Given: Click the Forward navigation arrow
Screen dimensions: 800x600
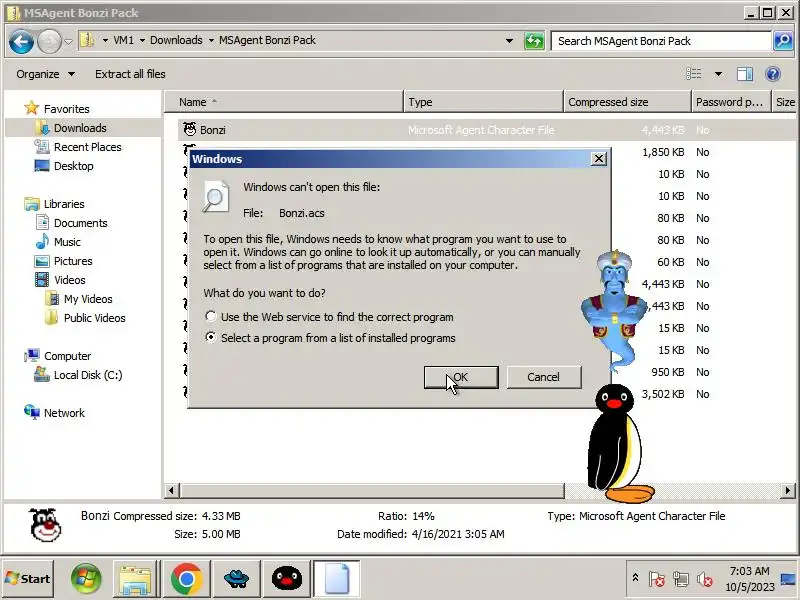Looking at the screenshot, I should pyautogui.click(x=49, y=41).
